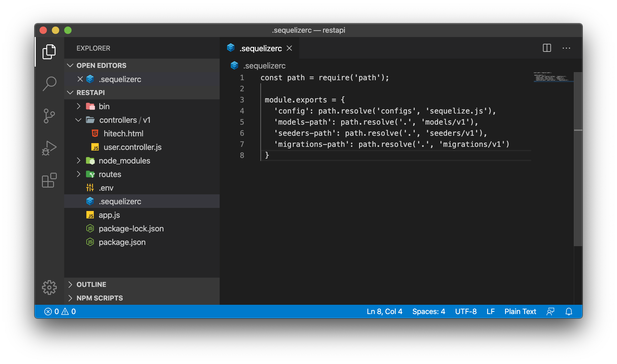Open the Extensions view
Screen dimensions: 617x364
coord(49,180)
